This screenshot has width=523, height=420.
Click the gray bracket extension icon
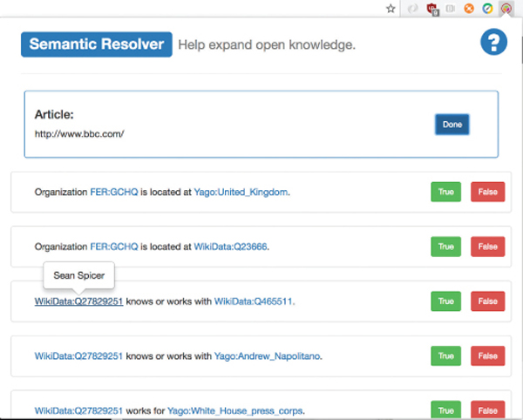click(x=451, y=9)
